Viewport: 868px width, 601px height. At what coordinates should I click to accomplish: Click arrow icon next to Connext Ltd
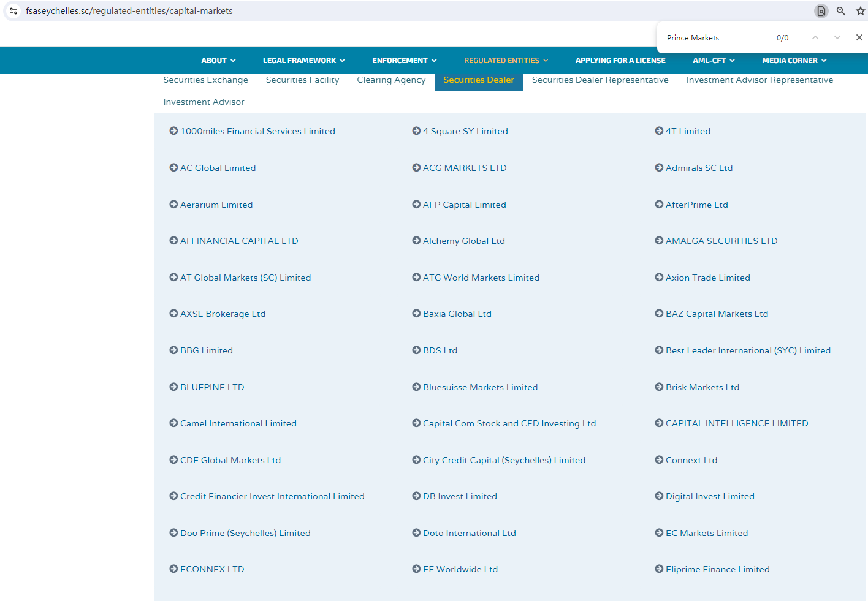click(x=659, y=460)
